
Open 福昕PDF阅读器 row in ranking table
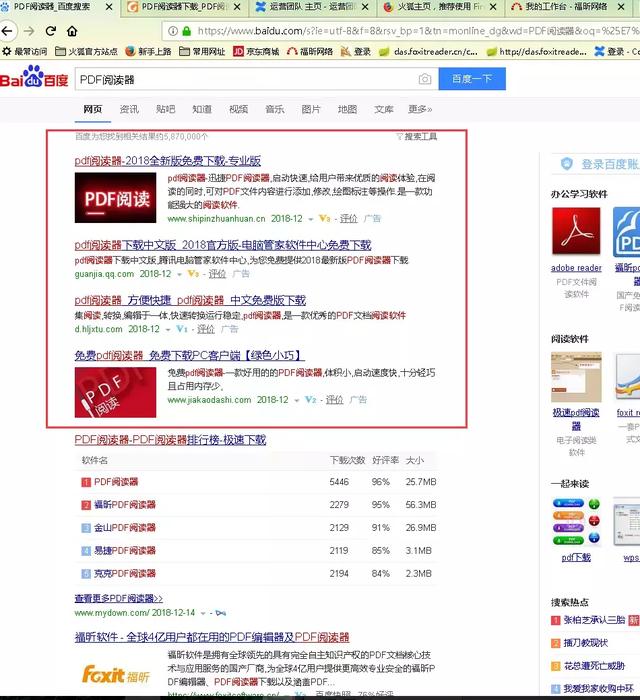(x=125, y=505)
